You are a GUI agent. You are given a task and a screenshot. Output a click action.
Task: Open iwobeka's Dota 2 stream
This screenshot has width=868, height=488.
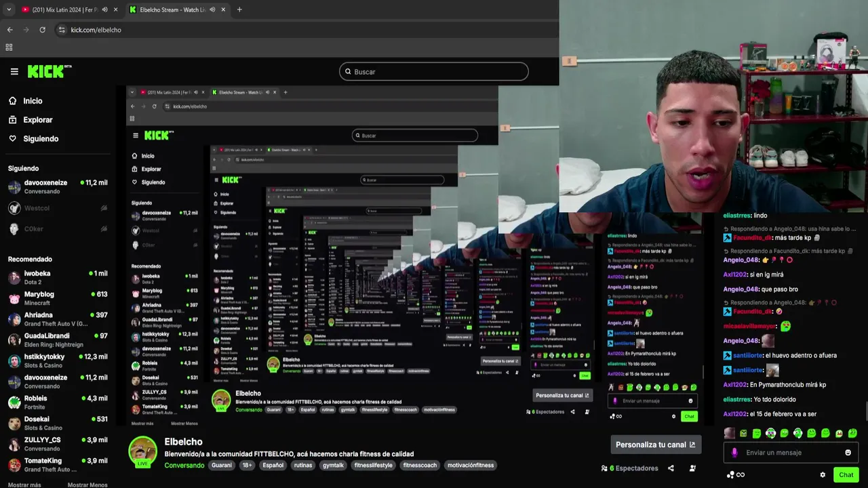click(58, 277)
